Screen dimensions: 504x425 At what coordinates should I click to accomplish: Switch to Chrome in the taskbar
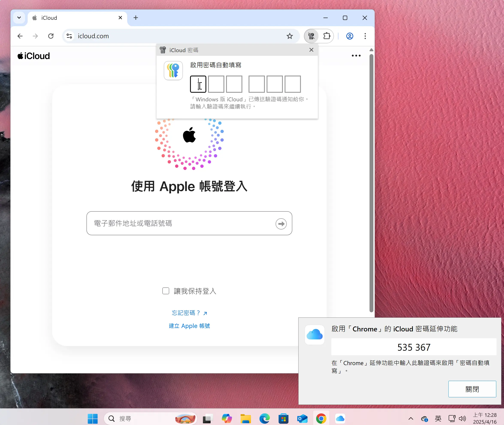point(321,419)
